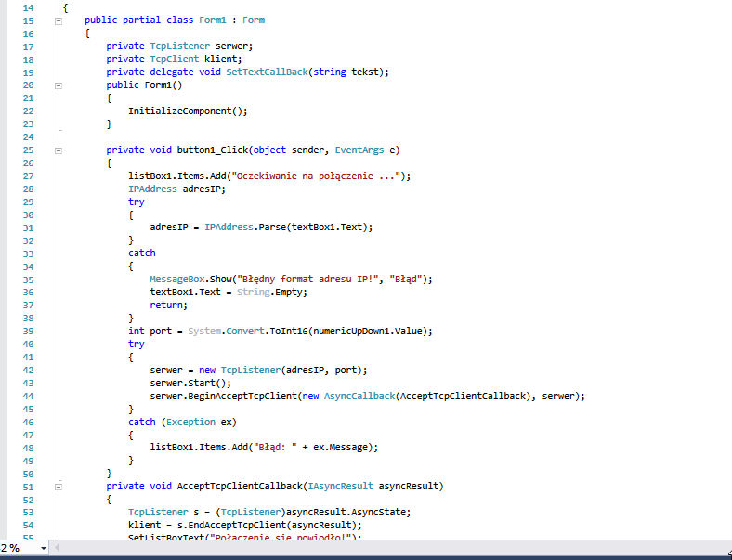Screen dimensions: 732x560
Task: Click the InitializeComponent() call
Action: pyautogui.click(x=186, y=111)
